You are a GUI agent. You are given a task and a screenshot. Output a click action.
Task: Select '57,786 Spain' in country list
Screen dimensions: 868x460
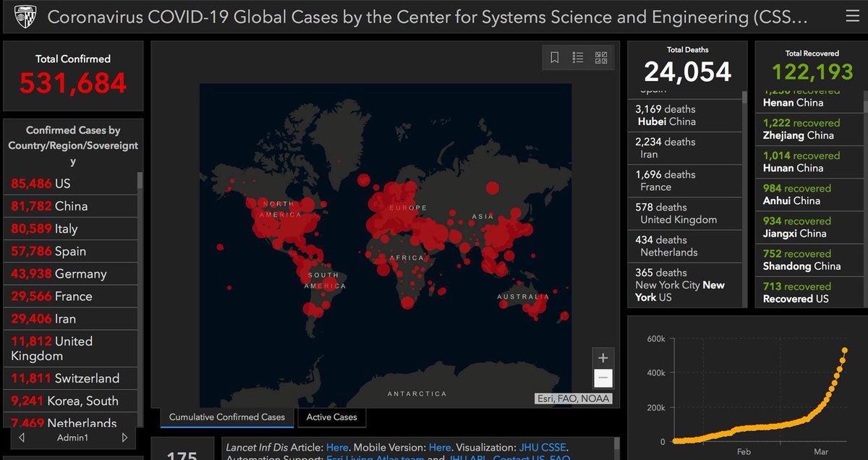tap(70, 251)
